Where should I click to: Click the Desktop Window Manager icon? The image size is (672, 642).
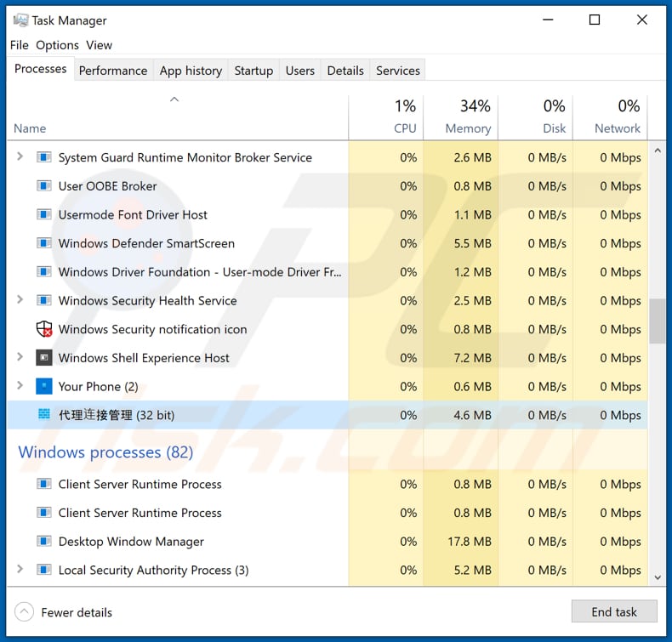point(43,542)
